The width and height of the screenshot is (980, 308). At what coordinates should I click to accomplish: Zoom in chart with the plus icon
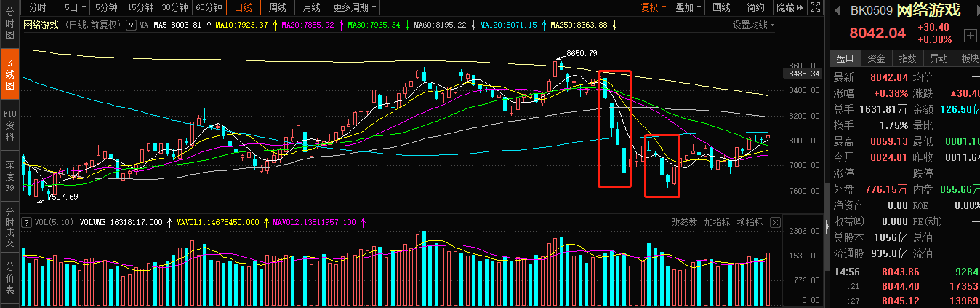[611, 7]
